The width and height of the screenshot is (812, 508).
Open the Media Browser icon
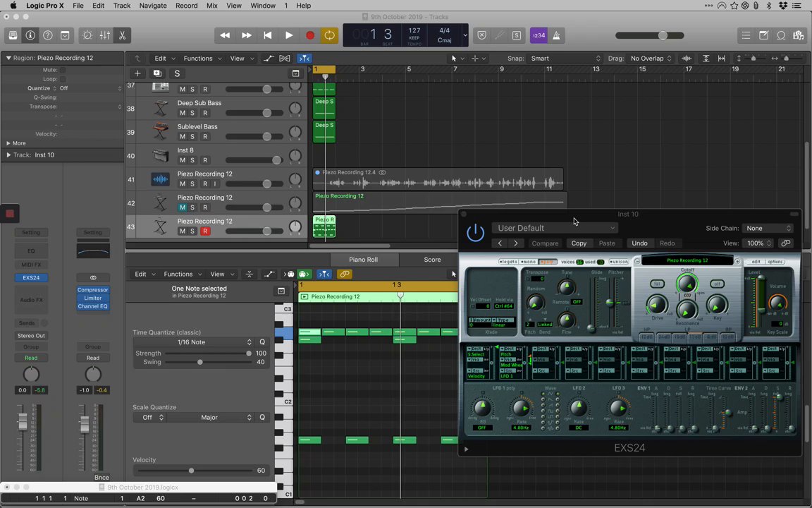pyautogui.click(x=798, y=35)
